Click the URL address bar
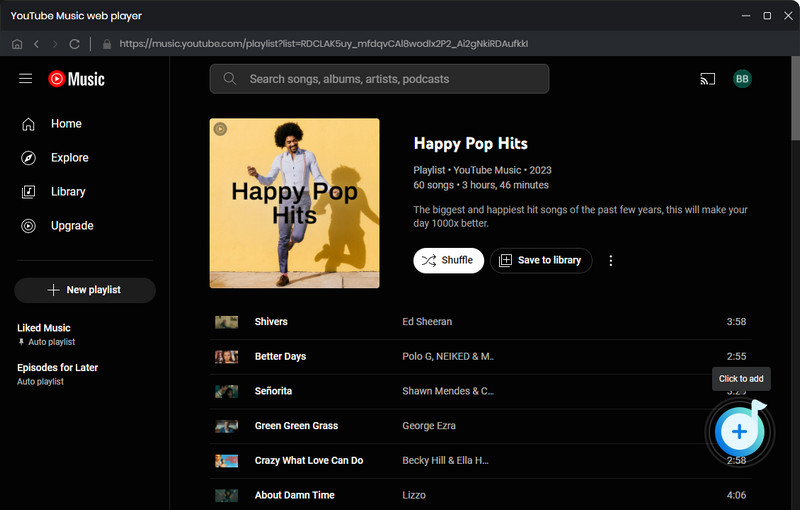Viewport: 800px width, 510px height. [x=323, y=44]
